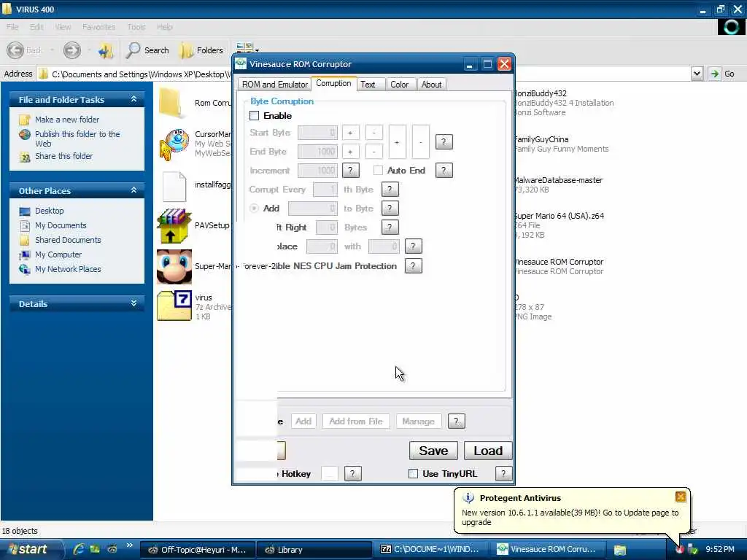The height and width of the screenshot is (560, 747).
Task: Click Share this folder link
Action: point(64,156)
